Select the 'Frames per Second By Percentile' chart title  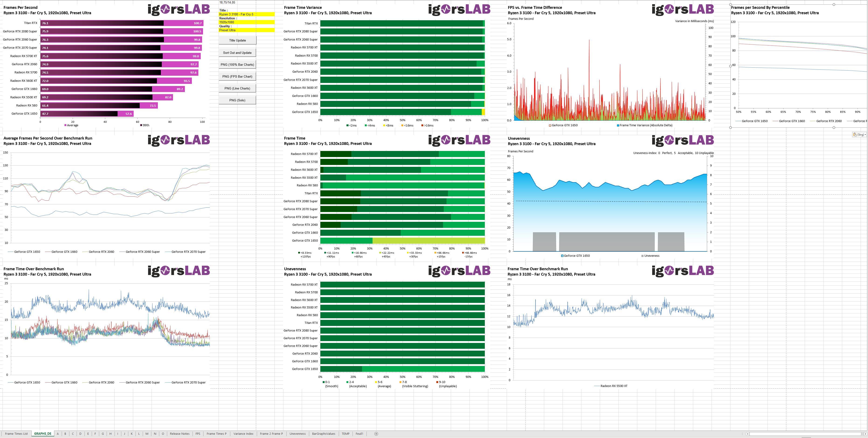click(x=760, y=7)
